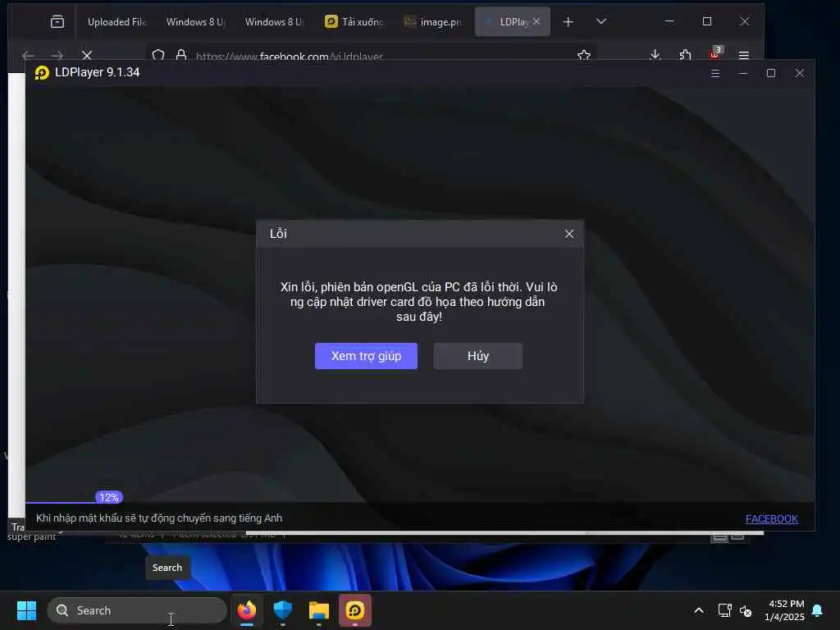Open Firefox recent browsing view icon
The height and width of the screenshot is (630, 840).
coord(57,22)
